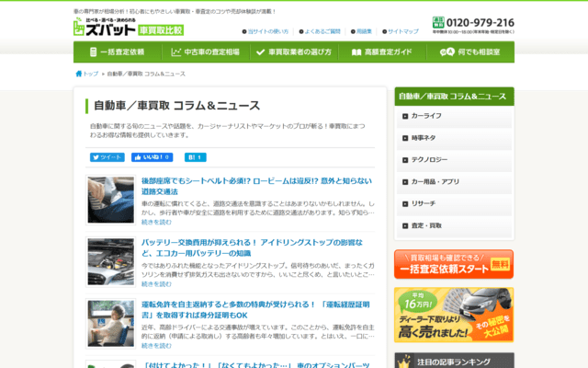Click the Facebook thumbs-up いいね icon
588x368 pixels.
138,157
